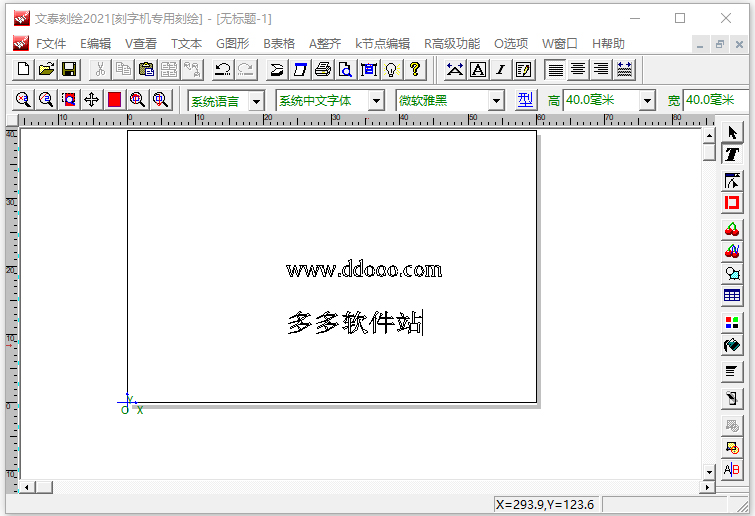755x516 pixels.
Task: Click the 型 font style button
Action: 525,100
